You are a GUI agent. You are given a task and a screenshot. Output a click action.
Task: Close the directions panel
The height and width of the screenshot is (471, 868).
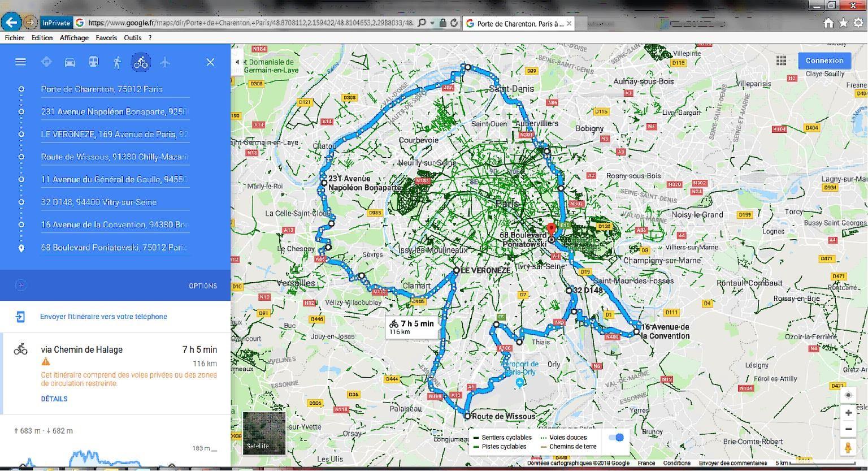point(210,62)
